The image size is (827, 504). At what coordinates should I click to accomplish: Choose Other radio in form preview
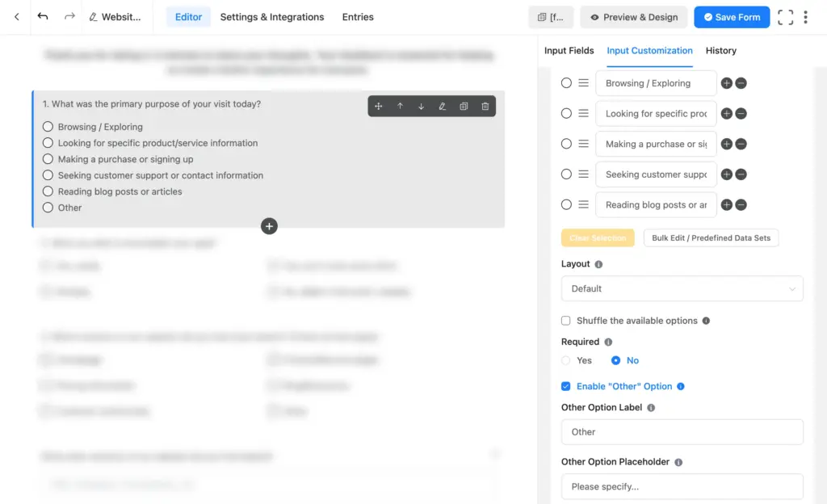[x=48, y=208]
